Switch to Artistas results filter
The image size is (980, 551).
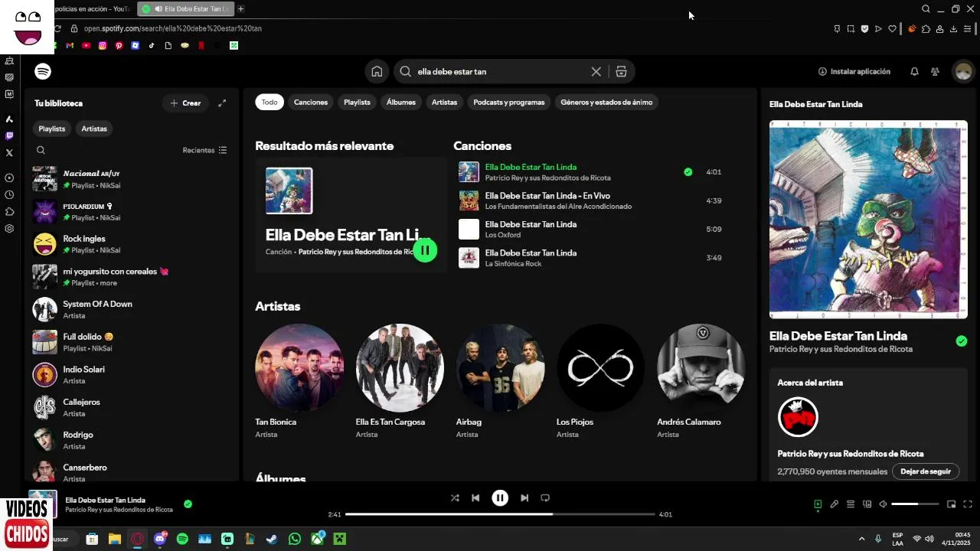coord(444,102)
